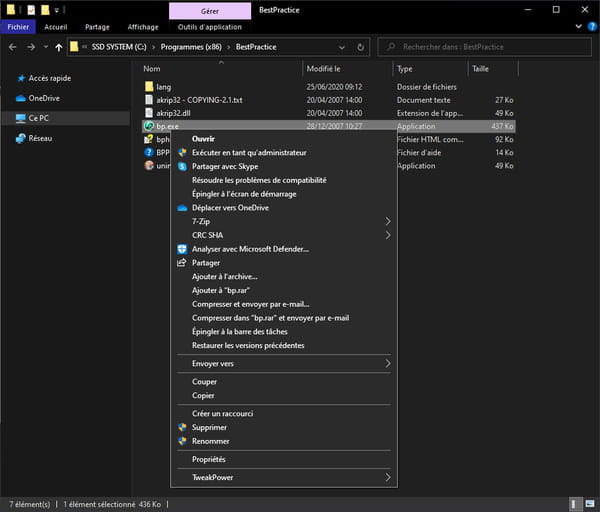Viewport: 600px width, 512px height.
Task: Choose Renommer in the context menu
Action: pos(284,441)
